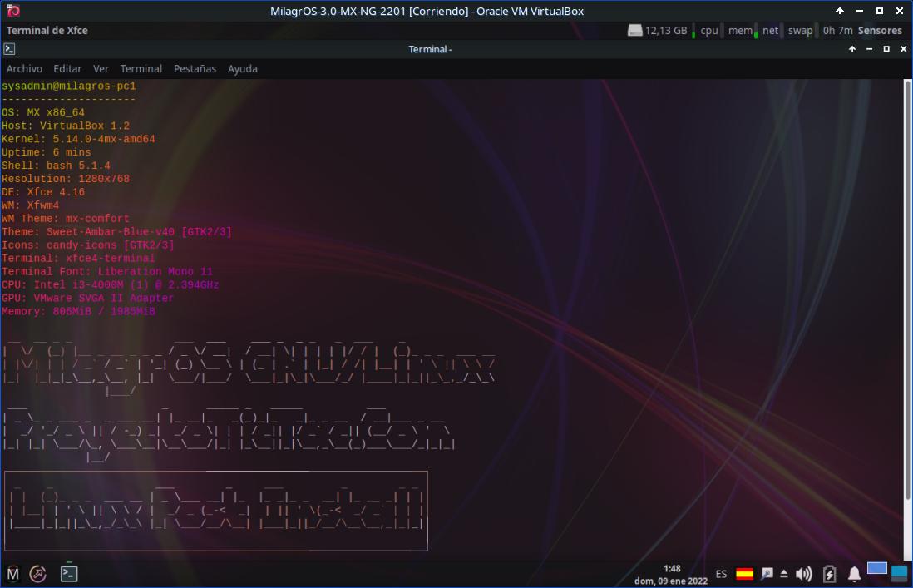913x588 pixels.
Task: Click the eject removable media tray icon
Action: coord(783,574)
